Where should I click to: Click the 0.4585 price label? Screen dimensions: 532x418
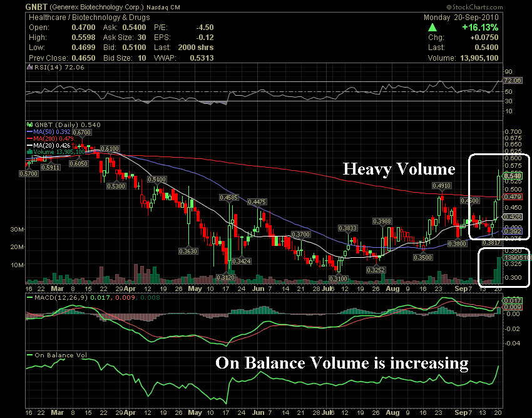228,197
